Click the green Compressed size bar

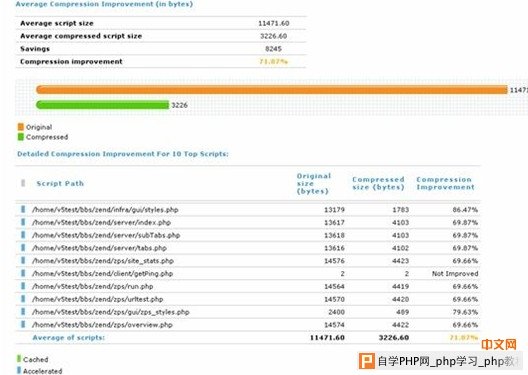coord(102,105)
